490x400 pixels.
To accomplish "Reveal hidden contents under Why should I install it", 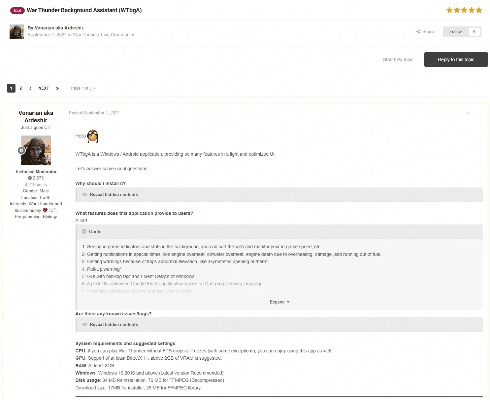I will 279,195.
